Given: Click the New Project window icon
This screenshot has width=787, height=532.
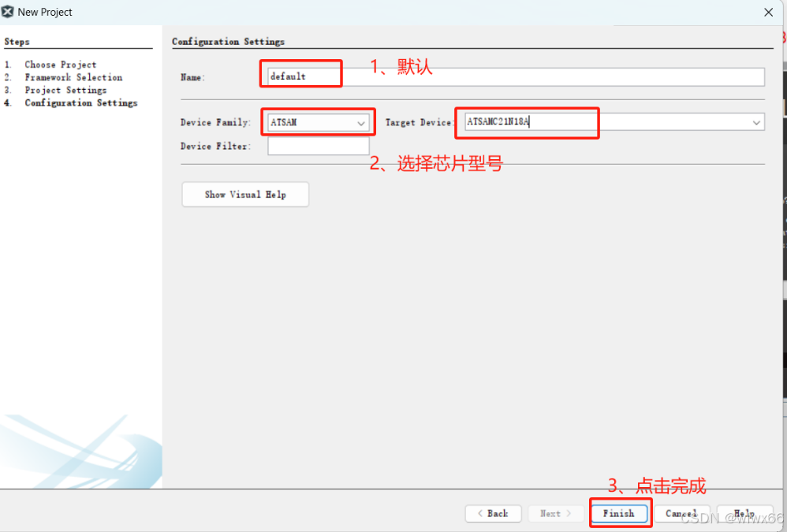Looking at the screenshot, I should (x=9, y=11).
